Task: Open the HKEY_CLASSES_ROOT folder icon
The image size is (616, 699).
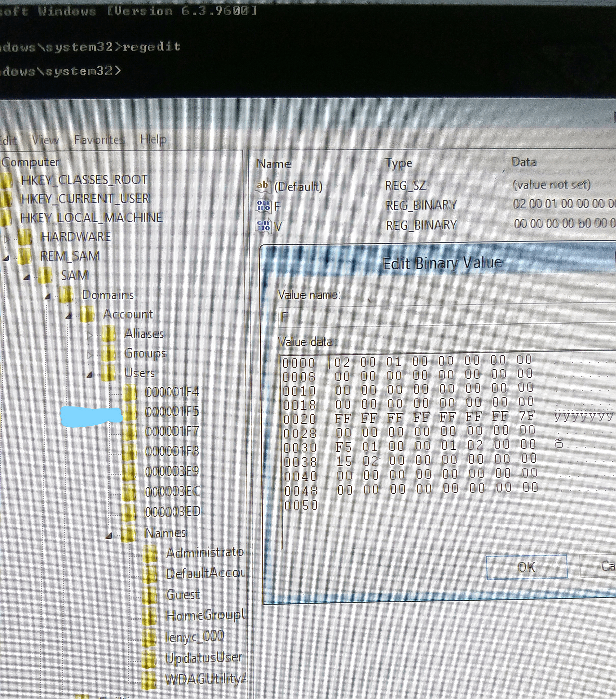Action: [6, 181]
